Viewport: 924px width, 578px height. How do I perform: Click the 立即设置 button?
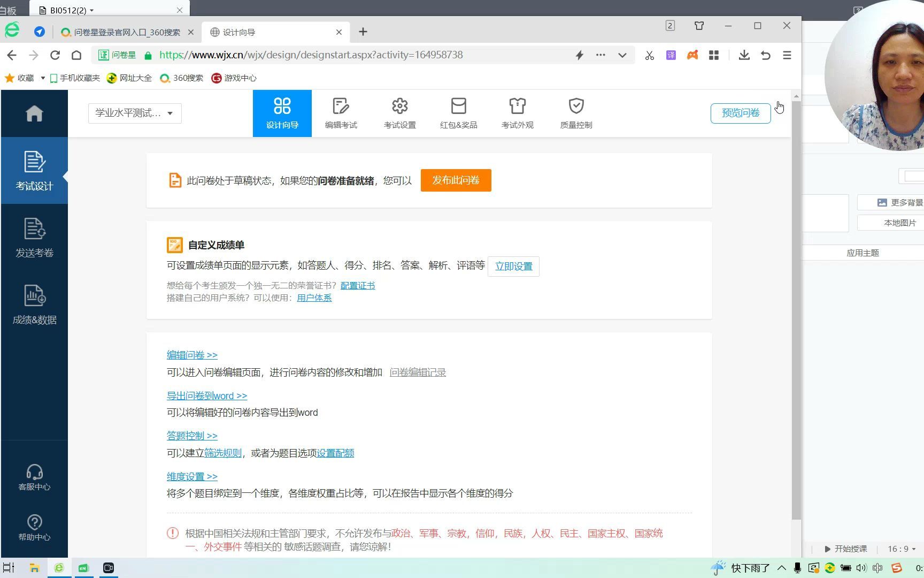click(x=513, y=266)
